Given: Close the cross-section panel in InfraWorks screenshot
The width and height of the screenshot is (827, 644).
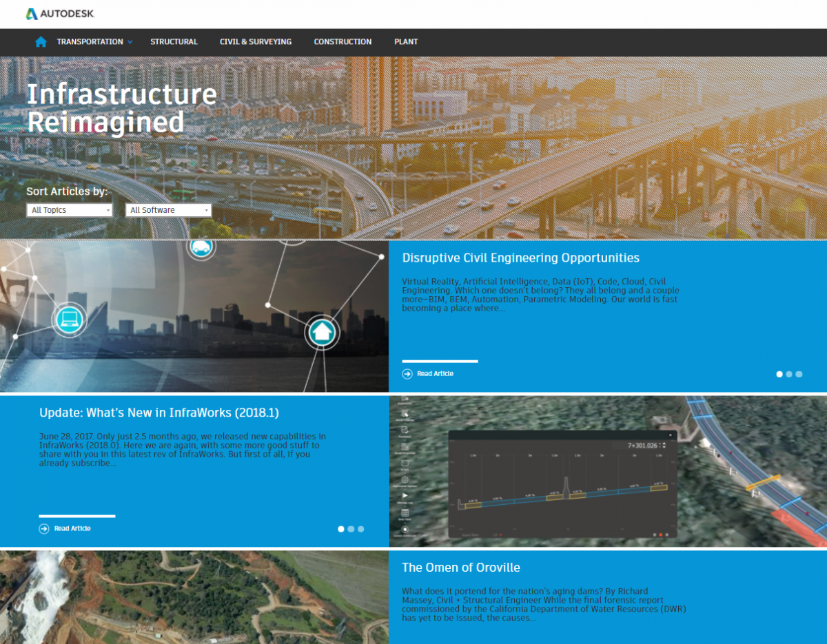Looking at the screenshot, I should tap(671, 435).
